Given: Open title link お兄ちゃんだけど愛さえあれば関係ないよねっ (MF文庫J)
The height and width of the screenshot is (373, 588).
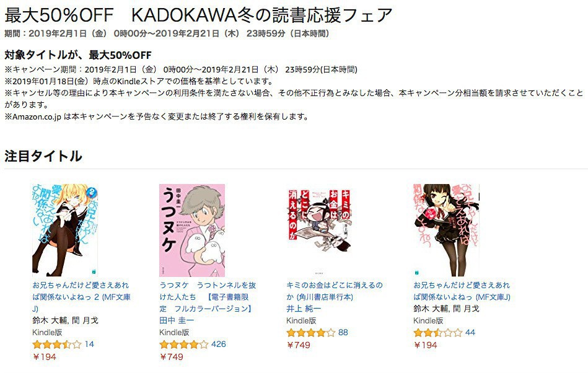Looking at the screenshot, I should [x=462, y=291].
